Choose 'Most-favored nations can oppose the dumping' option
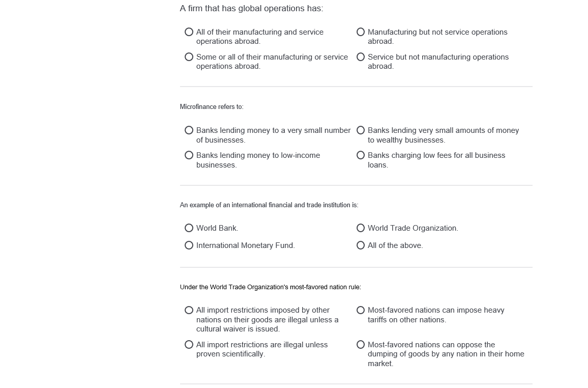 point(360,345)
